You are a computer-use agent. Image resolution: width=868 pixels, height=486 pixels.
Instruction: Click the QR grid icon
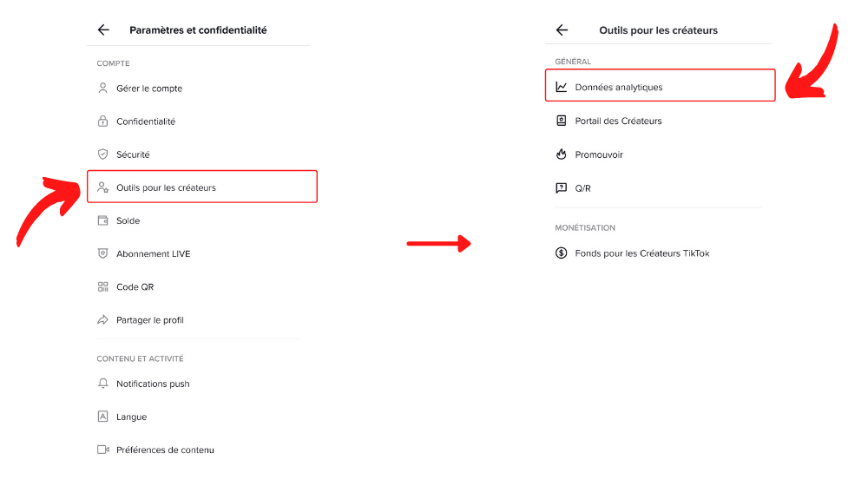pyautogui.click(x=102, y=286)
